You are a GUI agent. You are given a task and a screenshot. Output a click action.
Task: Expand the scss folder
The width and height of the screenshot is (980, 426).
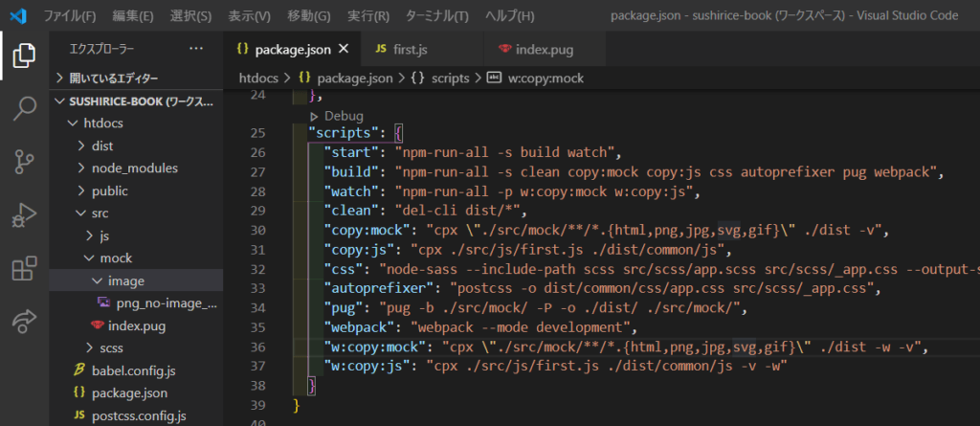coord(136,348)
